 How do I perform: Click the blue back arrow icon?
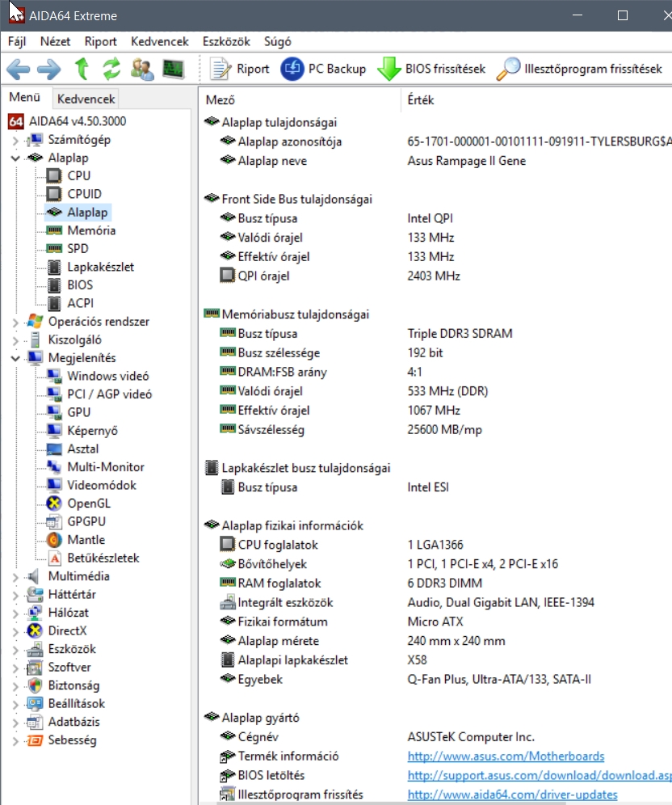point(19,69)
